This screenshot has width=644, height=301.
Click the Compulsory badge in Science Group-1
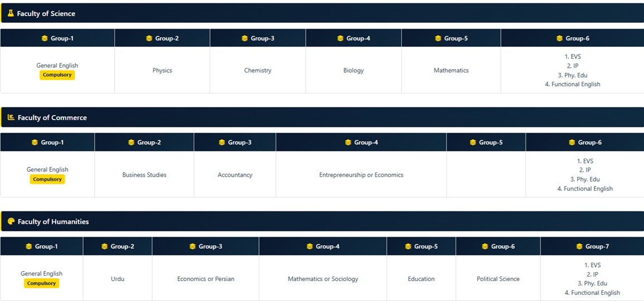coord(57,75)
